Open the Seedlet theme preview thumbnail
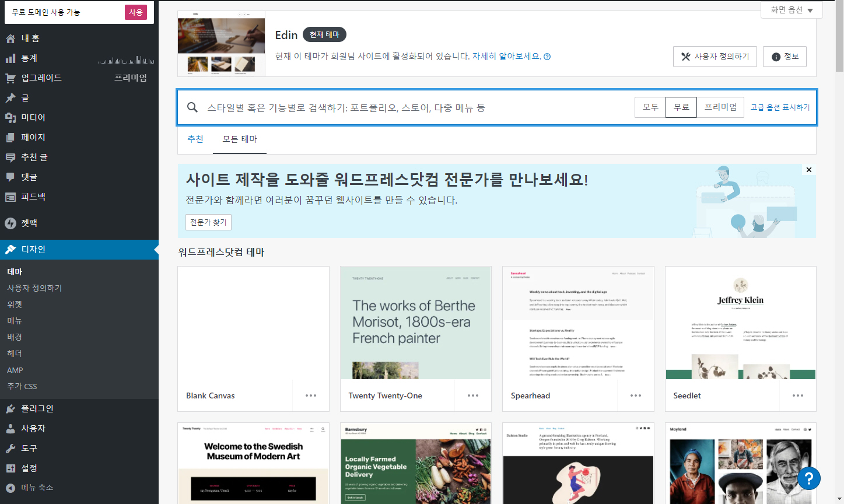Viewport: 844px width, 504px height. pos(741,323)
